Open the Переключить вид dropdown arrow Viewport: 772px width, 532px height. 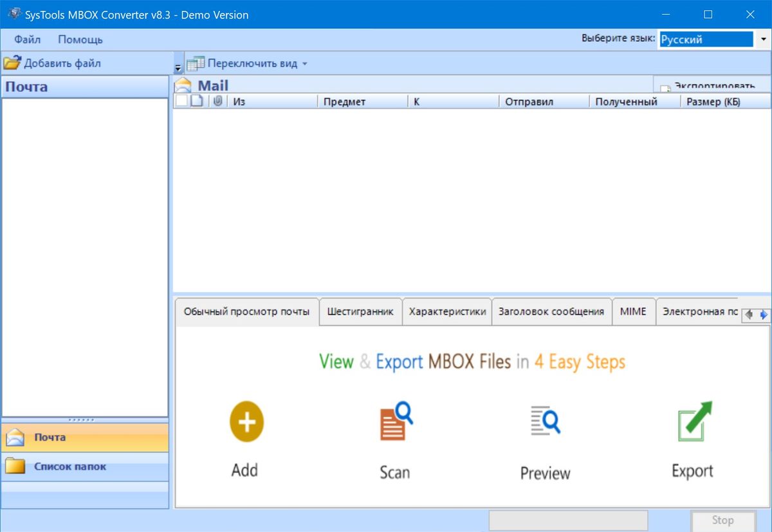305,63
